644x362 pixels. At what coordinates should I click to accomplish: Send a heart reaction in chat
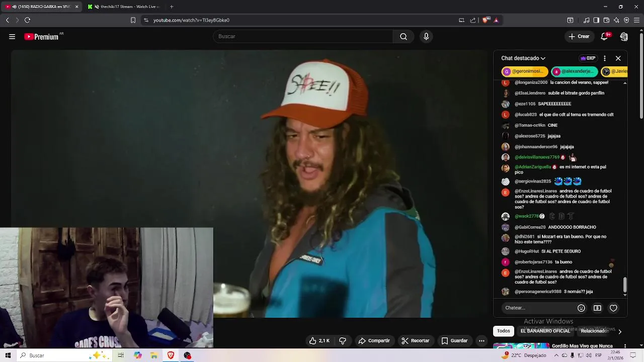click(x=613, y=308)
